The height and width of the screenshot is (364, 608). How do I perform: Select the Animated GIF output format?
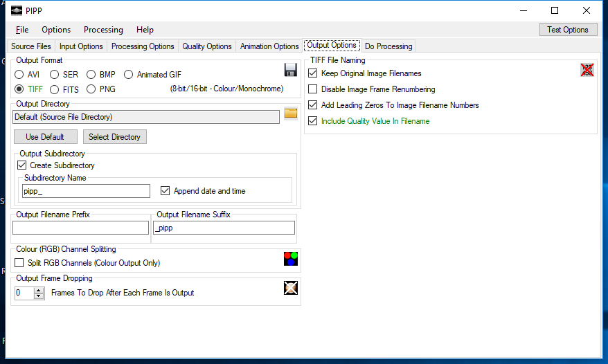(128, 75)
